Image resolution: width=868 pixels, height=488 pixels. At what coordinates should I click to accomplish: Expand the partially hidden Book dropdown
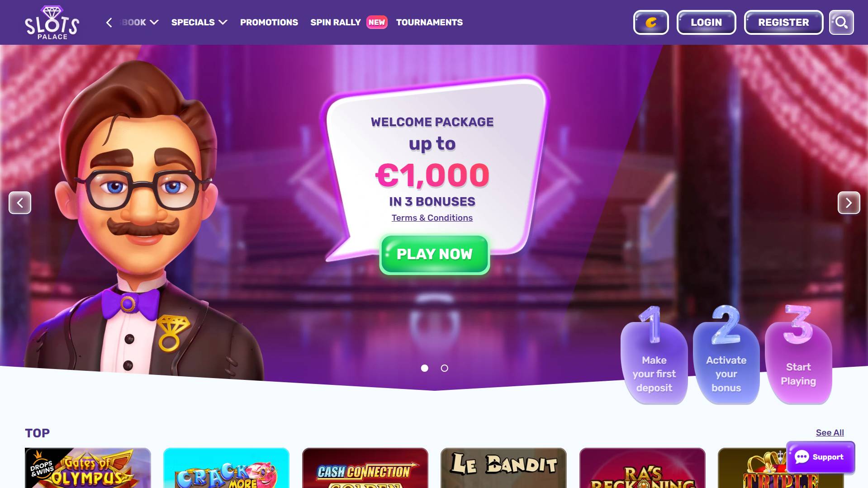point(139,22)
